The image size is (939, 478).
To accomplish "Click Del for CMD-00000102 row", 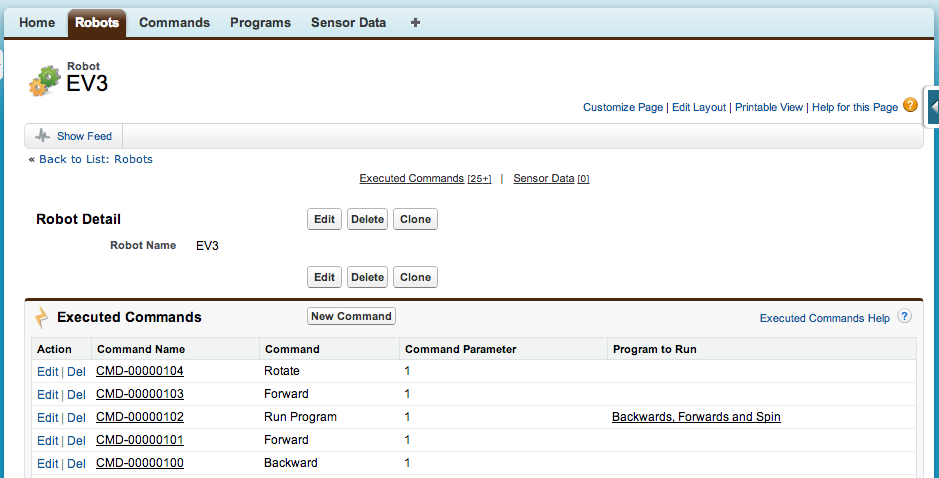I will coord(76,417).
